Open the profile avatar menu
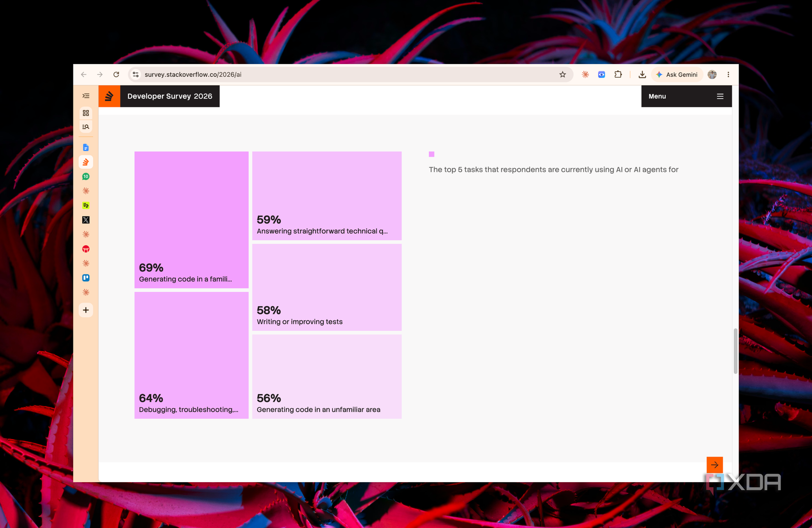Image resolution: width=812 pixels, height=528 pixels. pos(712,75)
